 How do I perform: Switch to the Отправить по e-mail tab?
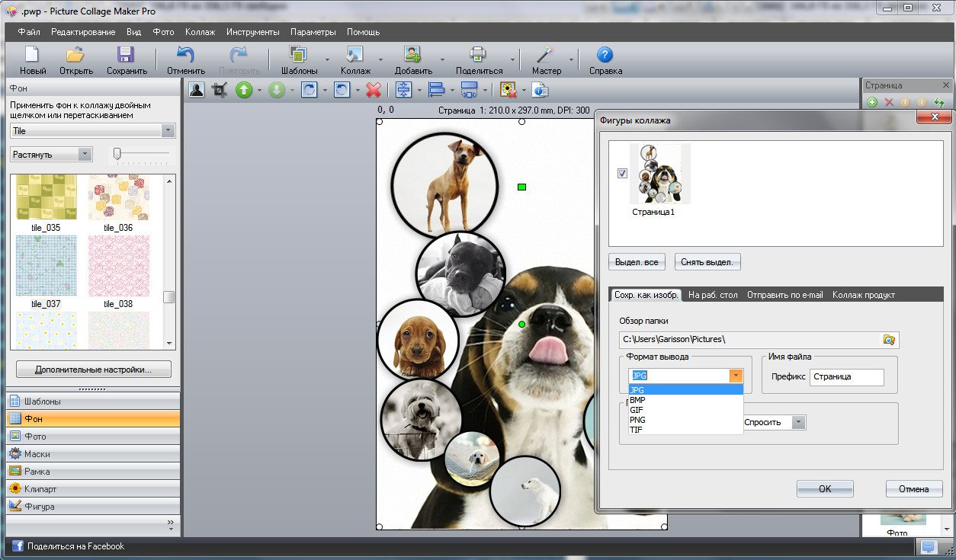[x=784, y=295]
